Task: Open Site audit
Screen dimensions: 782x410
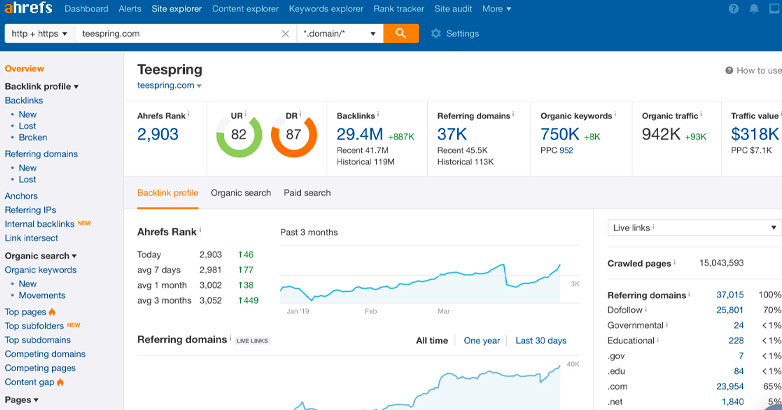Action: [x=453, y=8]
